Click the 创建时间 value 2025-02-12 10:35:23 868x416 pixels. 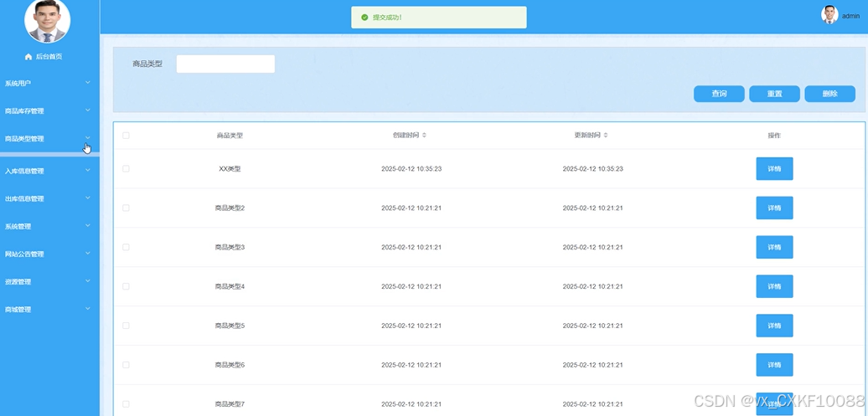pyautogui.click(x=411, y=169)
